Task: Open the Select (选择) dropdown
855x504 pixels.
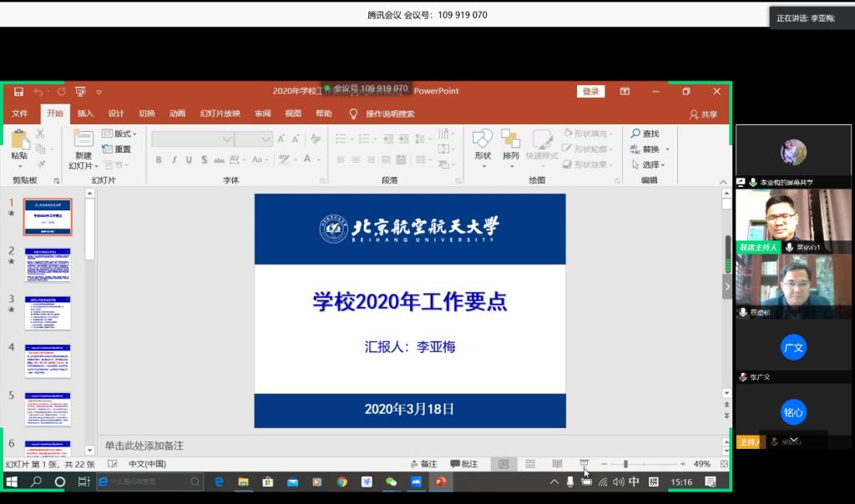Action: [650, 164]
